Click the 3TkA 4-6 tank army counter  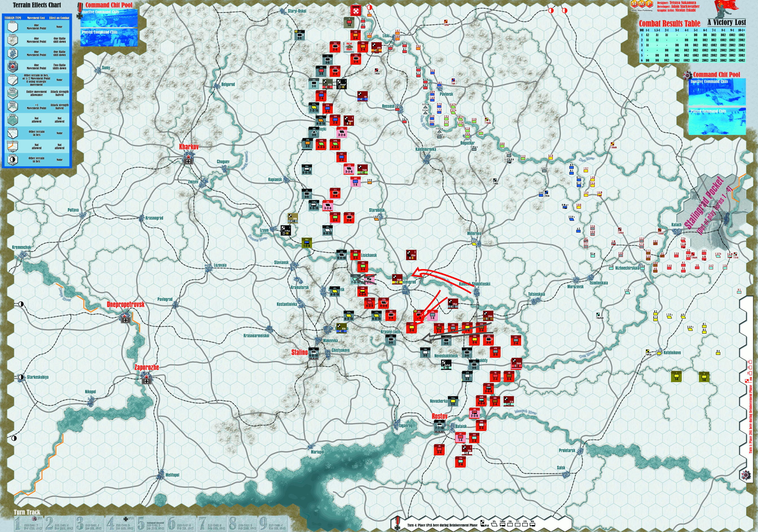tap(411, 255)
